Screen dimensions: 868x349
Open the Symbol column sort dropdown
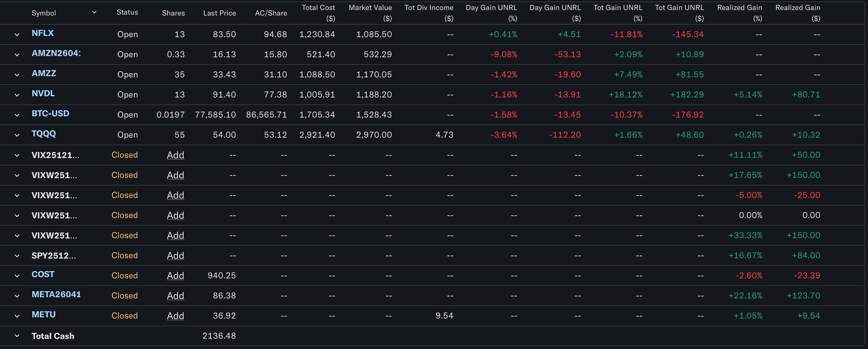pyautogui.click(x=94, y=12)
